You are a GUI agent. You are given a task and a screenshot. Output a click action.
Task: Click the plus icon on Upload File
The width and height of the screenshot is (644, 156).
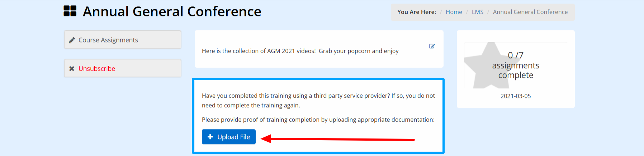click(x=210, y=137)
